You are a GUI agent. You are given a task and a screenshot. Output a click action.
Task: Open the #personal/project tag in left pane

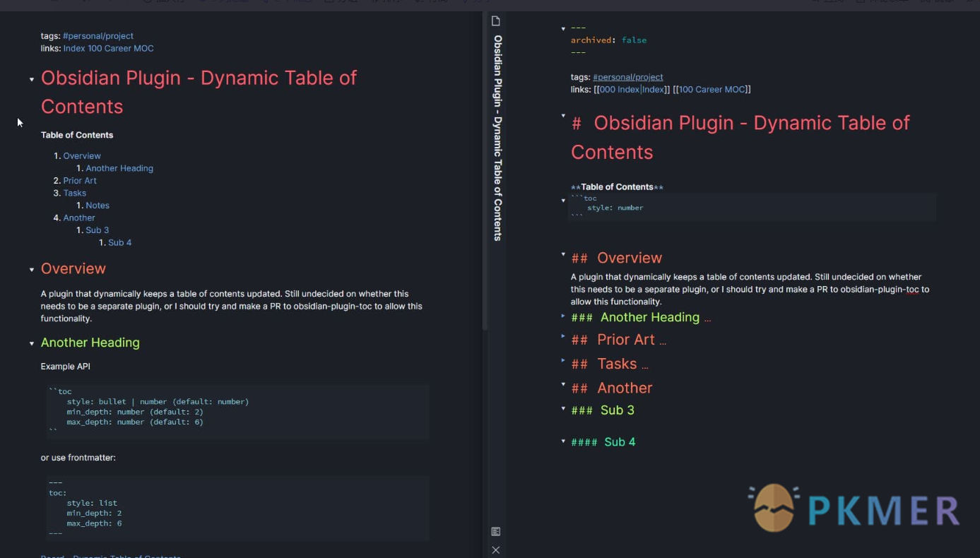98,36
